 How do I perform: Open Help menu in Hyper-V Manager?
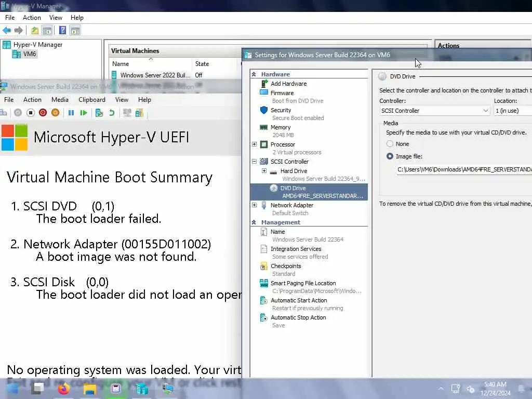coord(77,18)
